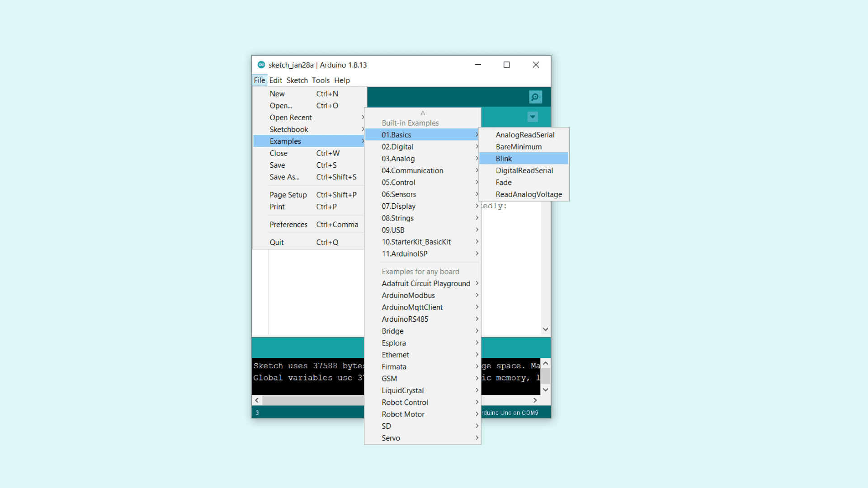Click the scroll-up triangle above Built-in Examples

point(423,113)
